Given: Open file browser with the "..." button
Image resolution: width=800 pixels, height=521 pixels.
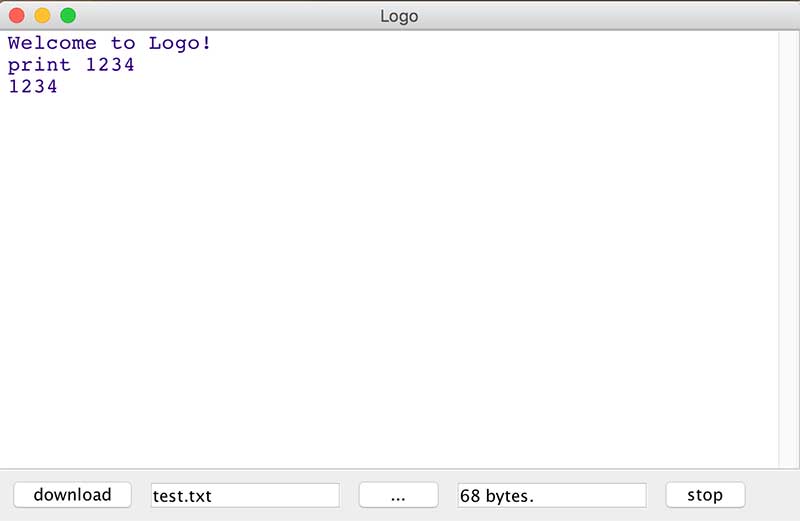Looking at the screenshot, I should (398, 495).
